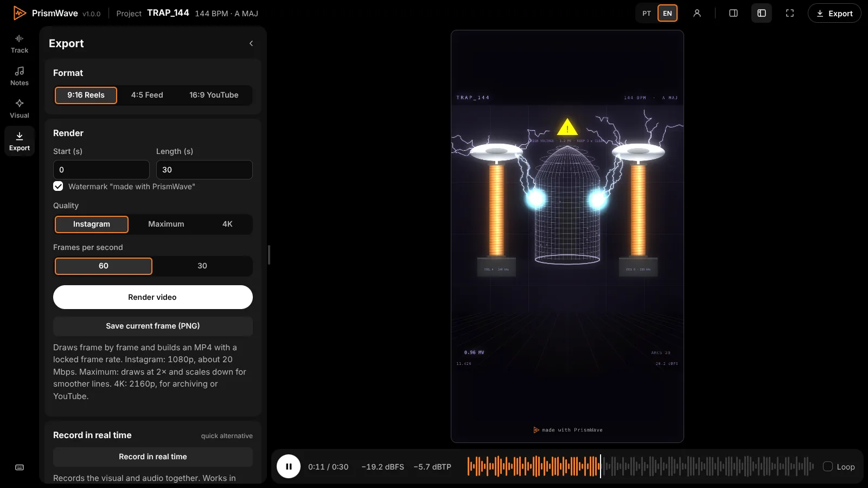Seek within the audio waveform timeline
This screenshot has height=488, width=868.
point(641,466)
